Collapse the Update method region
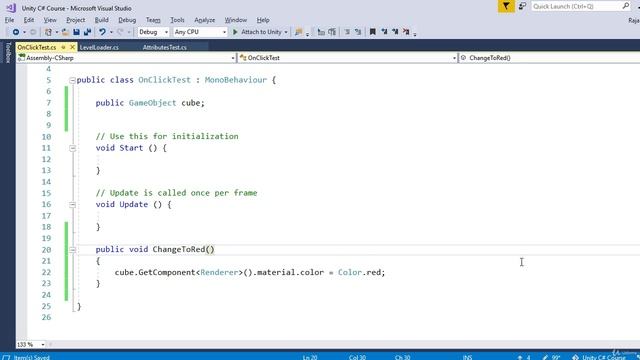The image size is (640, 360). point(72,204)
